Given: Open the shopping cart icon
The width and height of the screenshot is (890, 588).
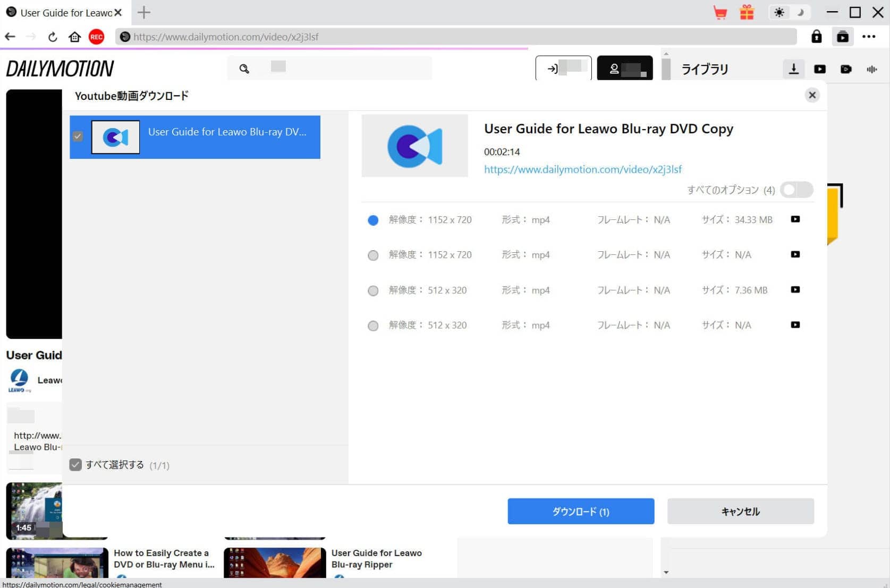Looking at the screenshot, I should coord(720,12).
